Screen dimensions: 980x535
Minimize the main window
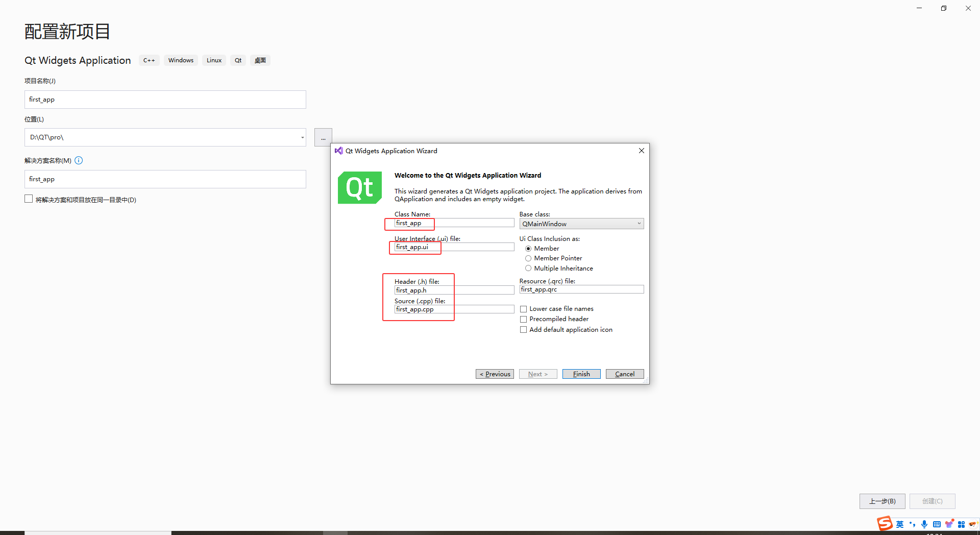pos(919,8)
